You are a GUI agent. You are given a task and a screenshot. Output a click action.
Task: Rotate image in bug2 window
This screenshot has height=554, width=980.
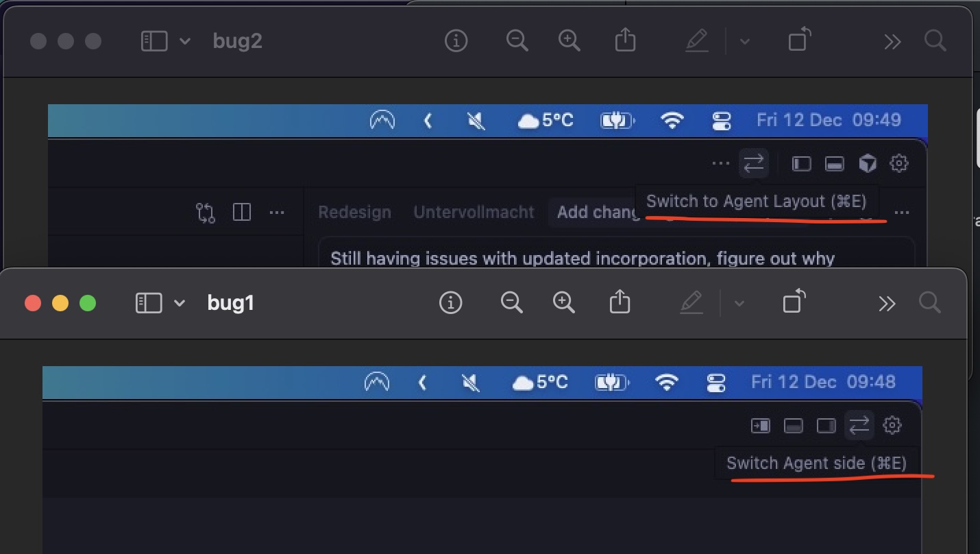[x=800, y=40]
